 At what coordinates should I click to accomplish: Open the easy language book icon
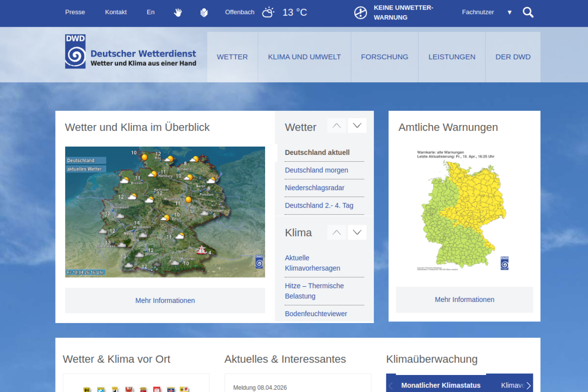[204, 12]
